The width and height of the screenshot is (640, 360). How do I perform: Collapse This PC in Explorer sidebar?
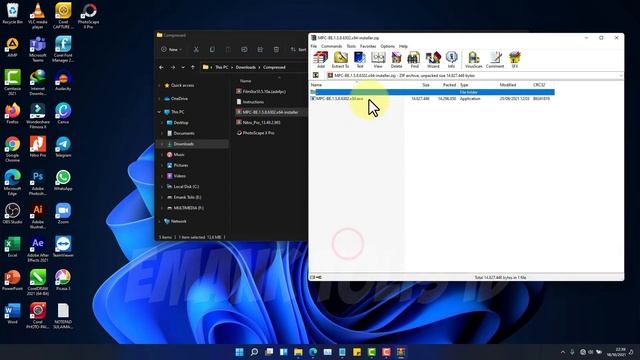(x=159, y=112)
